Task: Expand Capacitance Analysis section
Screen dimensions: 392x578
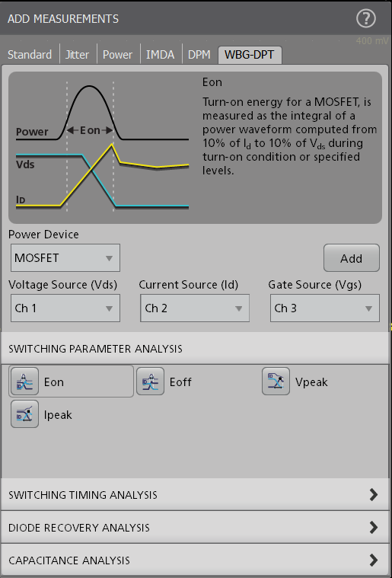Action: coord(195,560)
